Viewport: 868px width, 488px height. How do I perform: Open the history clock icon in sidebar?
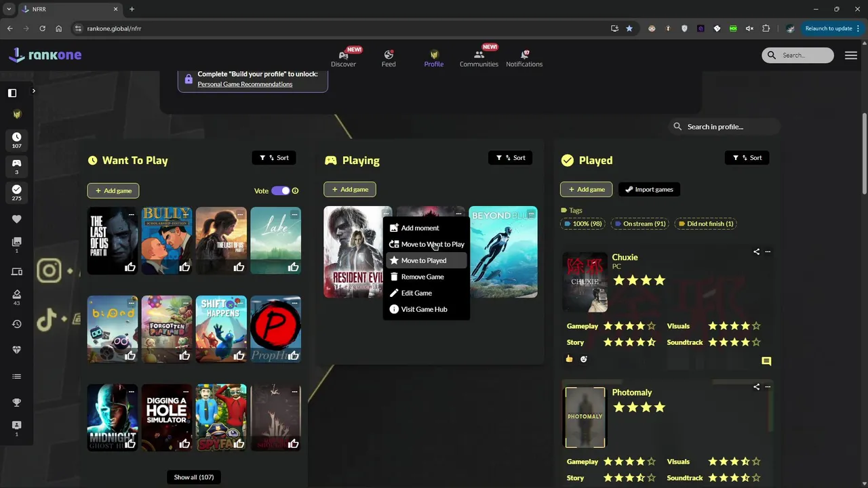(x=17, y=324)
